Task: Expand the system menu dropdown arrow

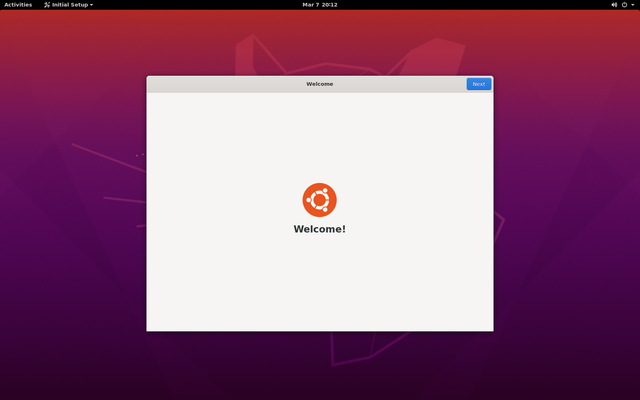Action: pyautogui.click(x=633, y=5)
